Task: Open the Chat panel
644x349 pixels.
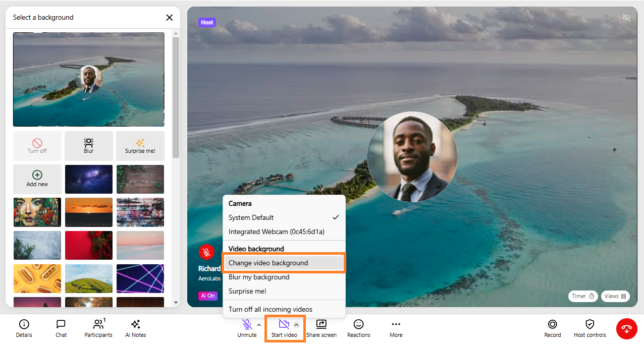Action: point(61,328)
